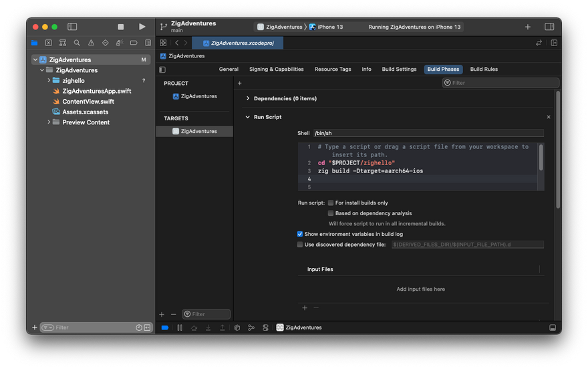
Task: Click the script editor vertical scrollbar
Action: pos(541,158)
